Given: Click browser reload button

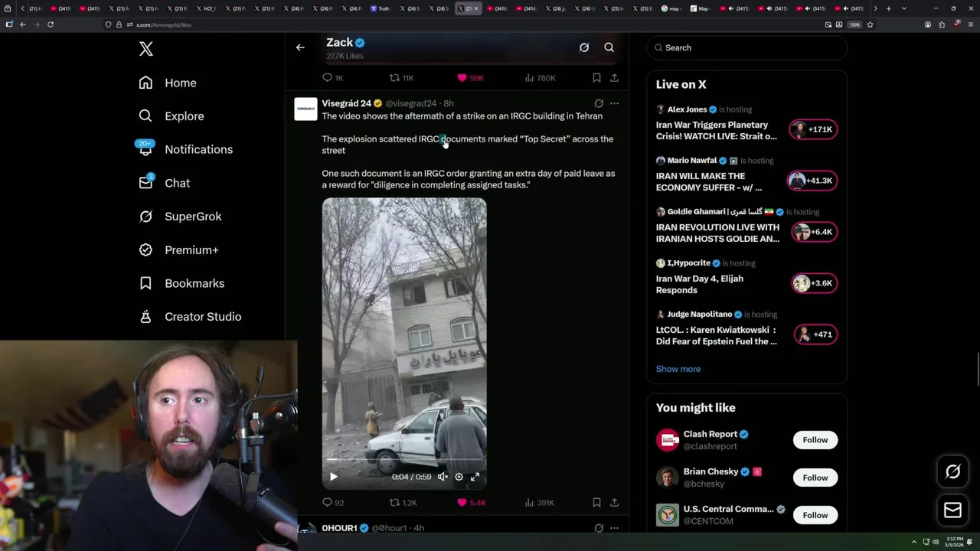Looking at the screenshot, I should click(51, 24).
